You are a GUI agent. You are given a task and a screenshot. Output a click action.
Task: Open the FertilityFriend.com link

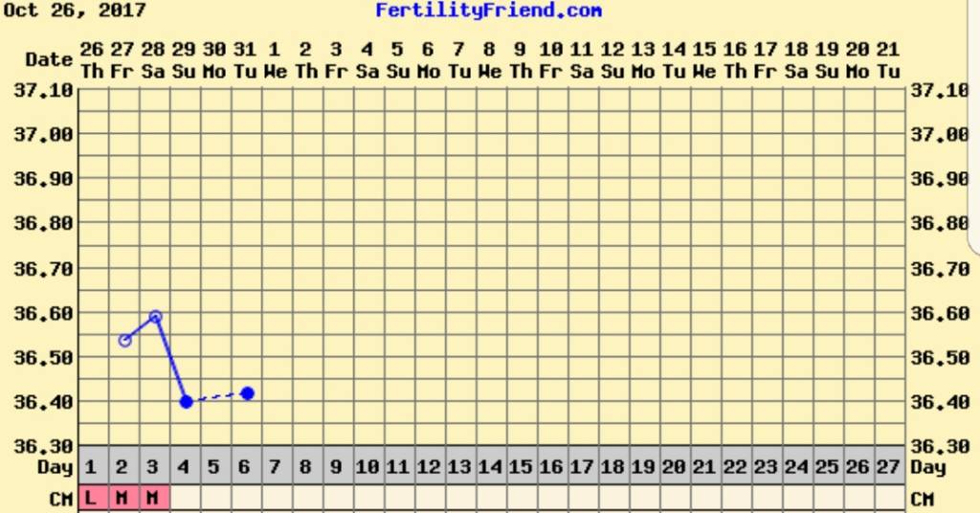(x=488, y=11)
